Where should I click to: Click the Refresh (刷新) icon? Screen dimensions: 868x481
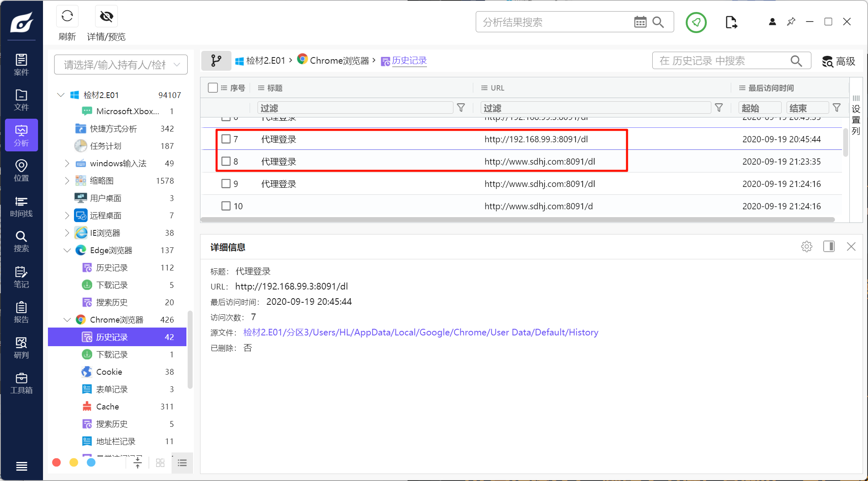(x=67, y=17)
